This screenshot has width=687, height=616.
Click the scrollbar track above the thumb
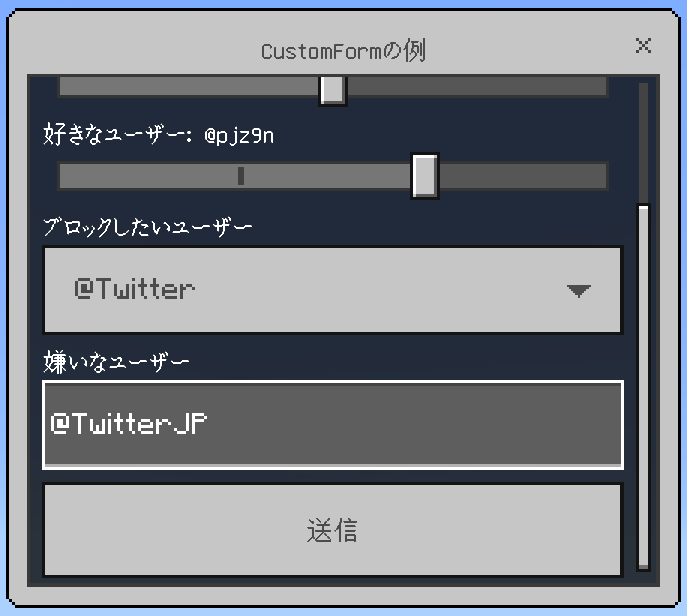[x=643, y=143]
